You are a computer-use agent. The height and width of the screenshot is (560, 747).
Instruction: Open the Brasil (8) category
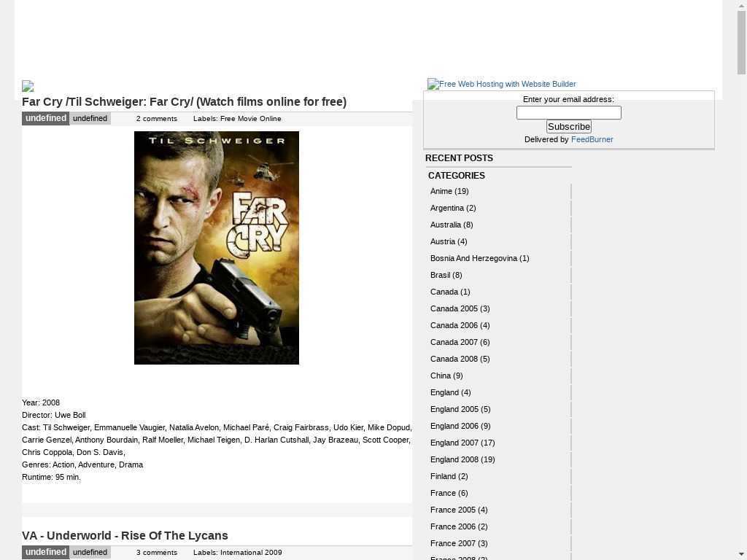point(446,275)
